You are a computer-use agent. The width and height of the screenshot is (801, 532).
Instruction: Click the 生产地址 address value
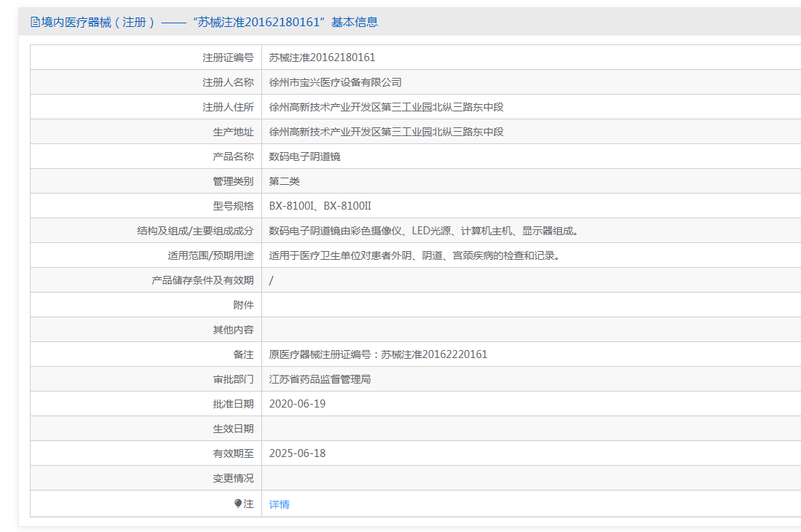click(x=386, y=132)
